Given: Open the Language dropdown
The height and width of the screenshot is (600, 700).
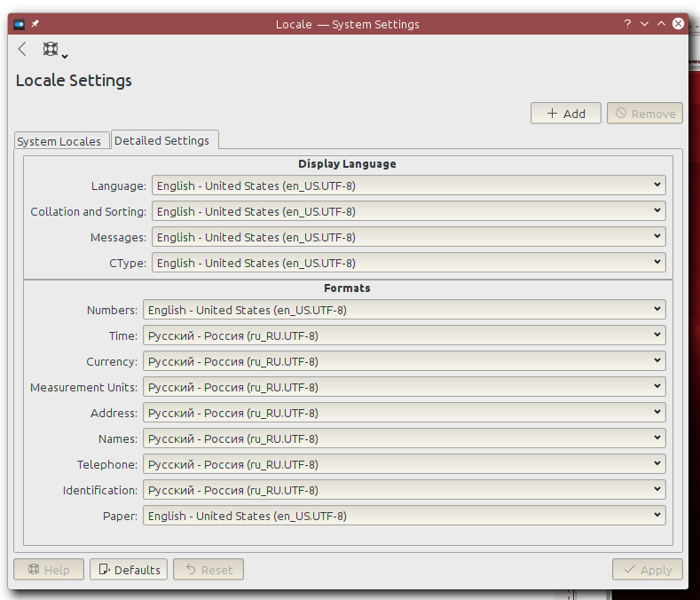Looking at the screenshot, I should 408,186.
